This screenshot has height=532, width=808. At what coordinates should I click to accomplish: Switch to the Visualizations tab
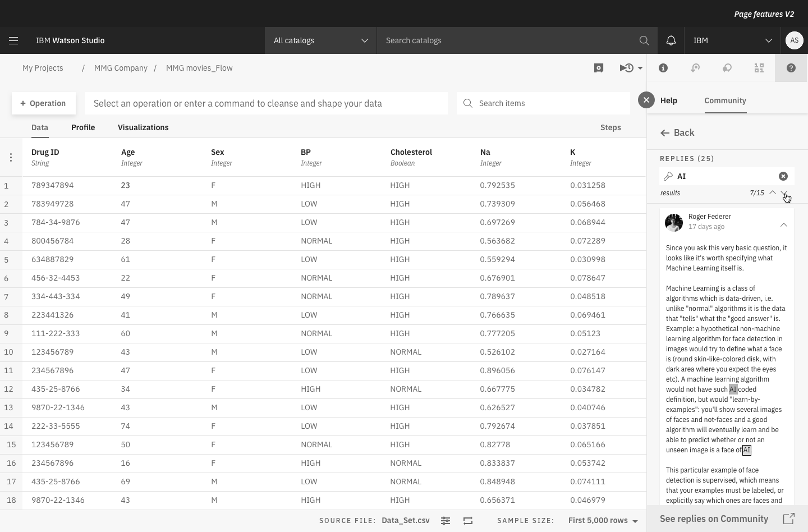pyautogui.click(x=143, y=127)
